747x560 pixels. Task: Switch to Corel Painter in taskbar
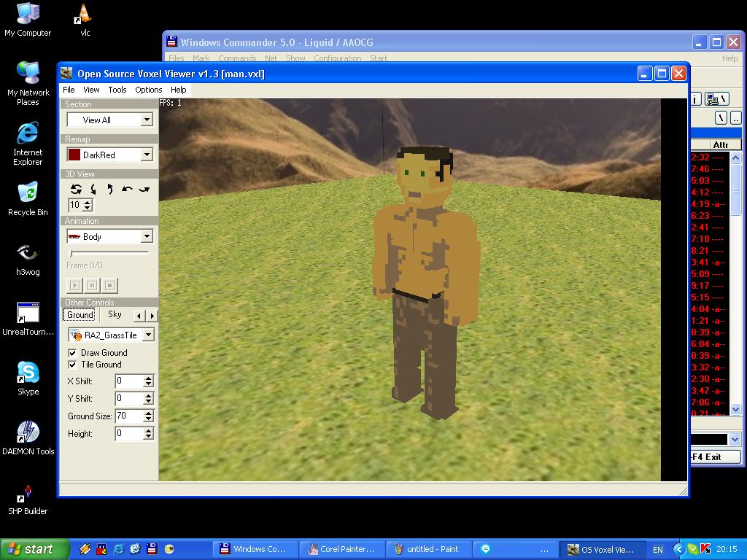[341, 549]
